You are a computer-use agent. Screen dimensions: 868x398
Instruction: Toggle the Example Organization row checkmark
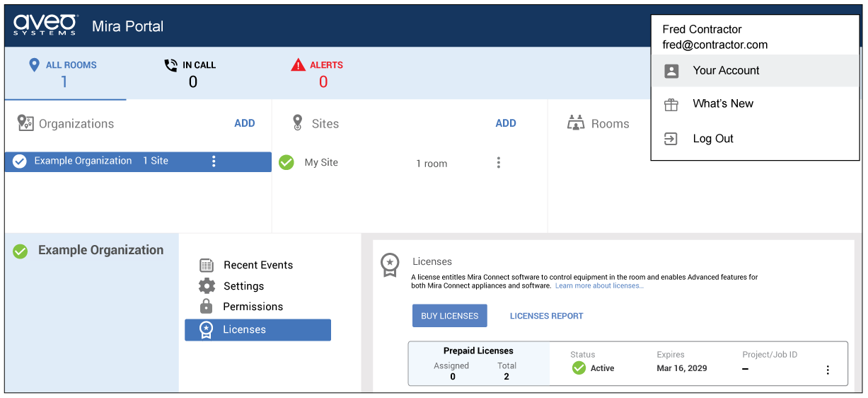[x=20, y=161]
